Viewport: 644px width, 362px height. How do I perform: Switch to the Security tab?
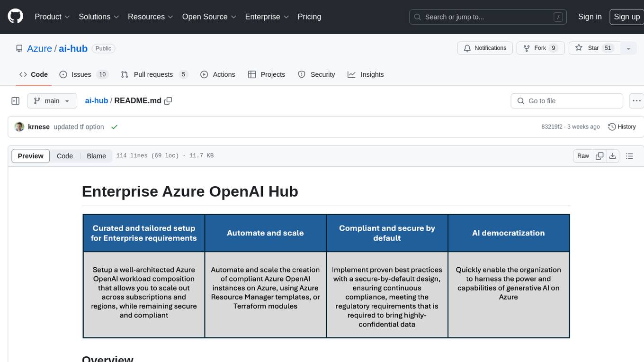[316, 74]
